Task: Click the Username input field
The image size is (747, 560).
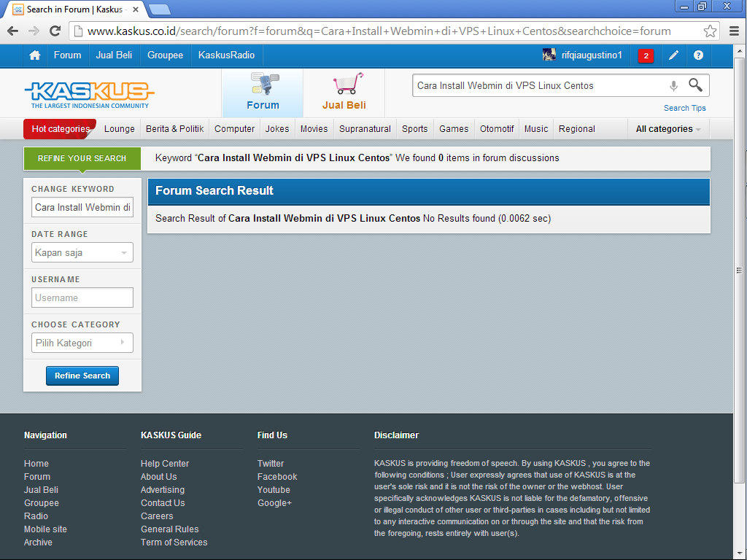Action: pos(82,297)
